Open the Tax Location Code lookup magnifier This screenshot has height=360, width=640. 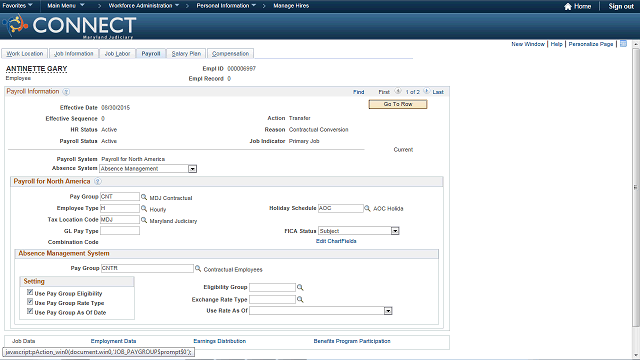coord(144,220)
